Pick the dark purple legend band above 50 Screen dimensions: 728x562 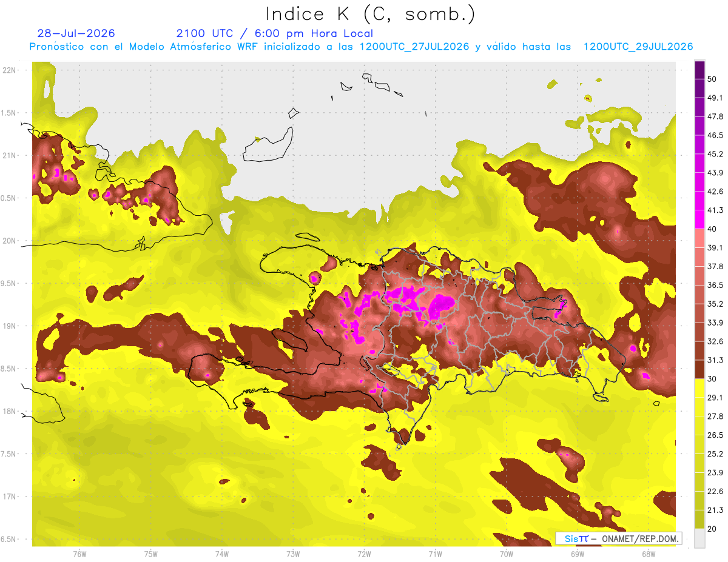tap(700, 70)
